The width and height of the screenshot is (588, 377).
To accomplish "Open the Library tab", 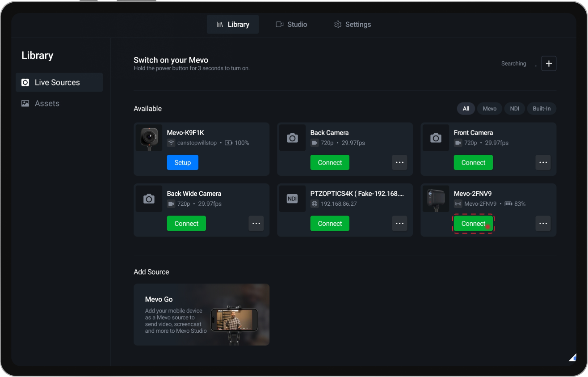I will pyautogui.click(x=233, y=25).
